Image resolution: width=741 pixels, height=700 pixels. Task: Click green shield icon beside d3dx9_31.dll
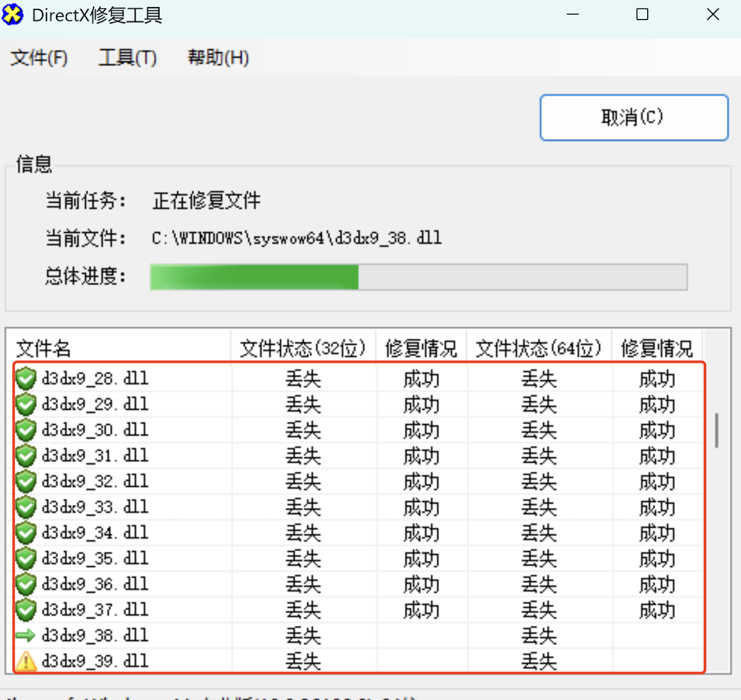[26, 456]
